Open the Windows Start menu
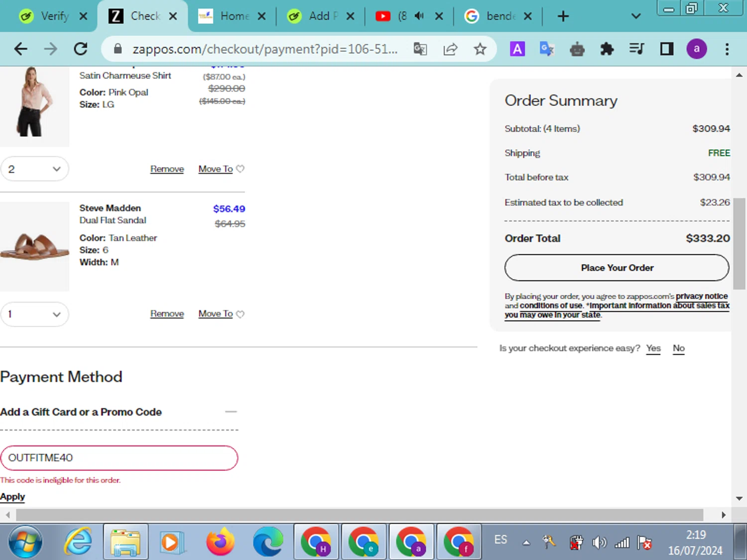Screen dimensions: 747x560 (25, 542)
